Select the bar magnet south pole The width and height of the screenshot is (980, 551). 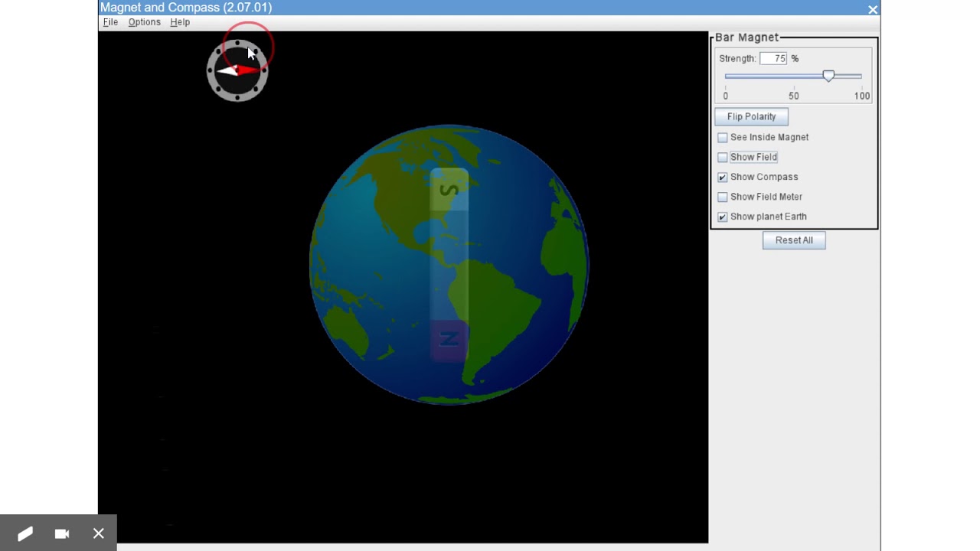pos(449,190)
